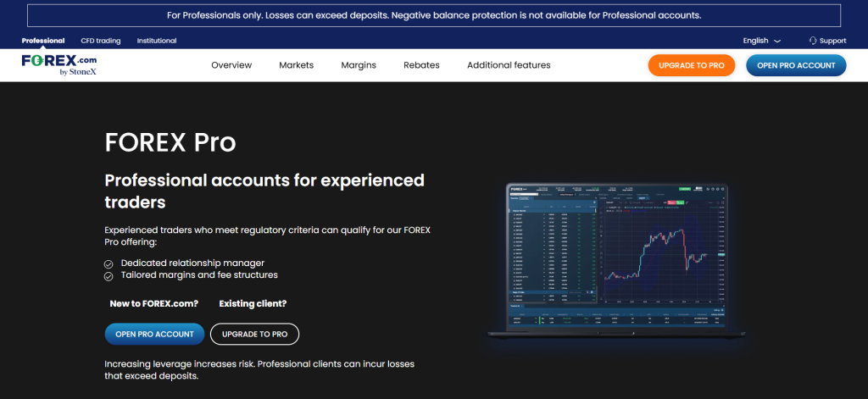The image size is (868, 399).
Task: Click the laptop trading platform image
Action: coord(618,261)
